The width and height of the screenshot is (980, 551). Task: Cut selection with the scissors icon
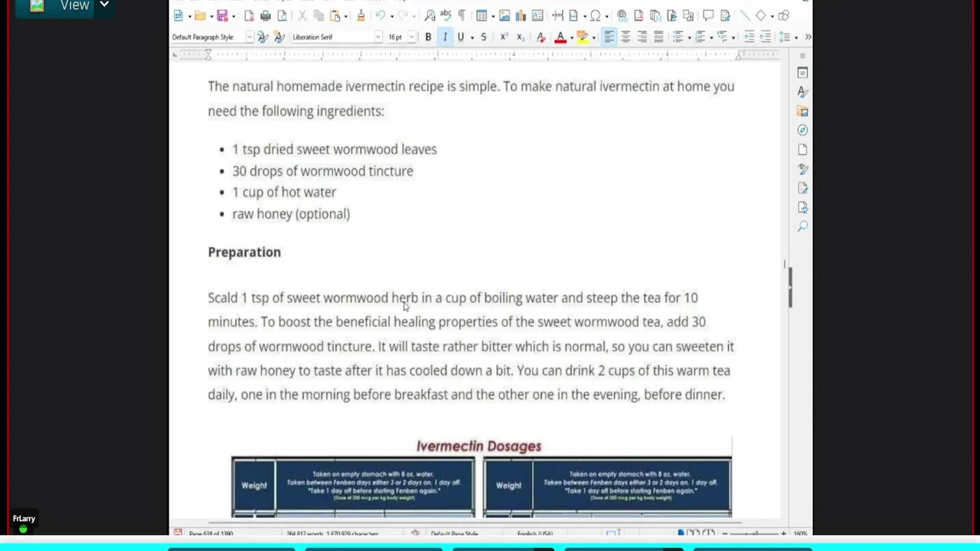[x=302, y=16]
